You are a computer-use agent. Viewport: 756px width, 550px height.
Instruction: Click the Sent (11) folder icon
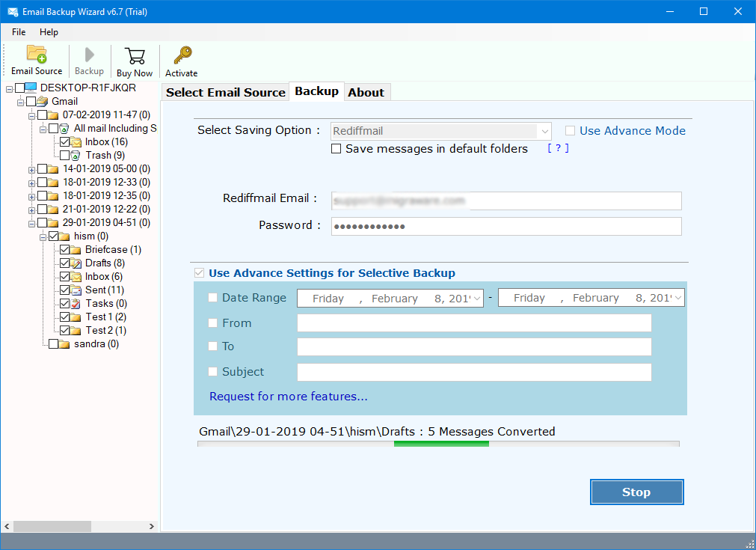point(76,290)
